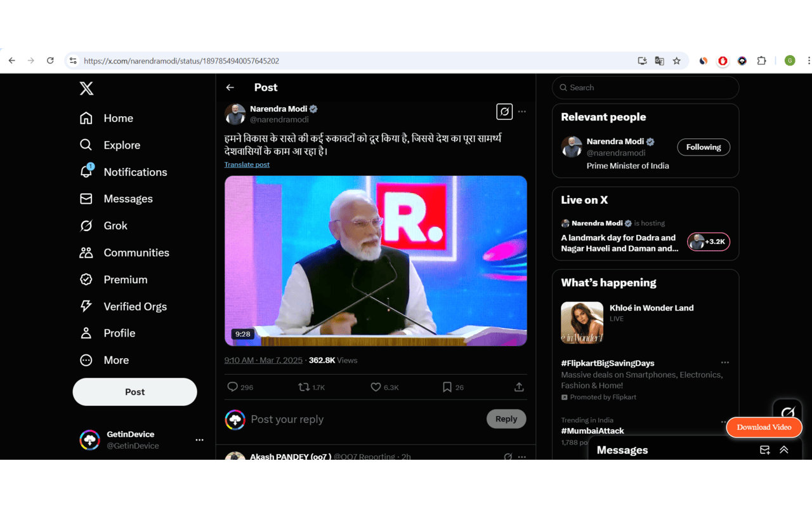Open Notifications with bell icon
Viewport: 812px width, 508px height.
coord(123,172)
